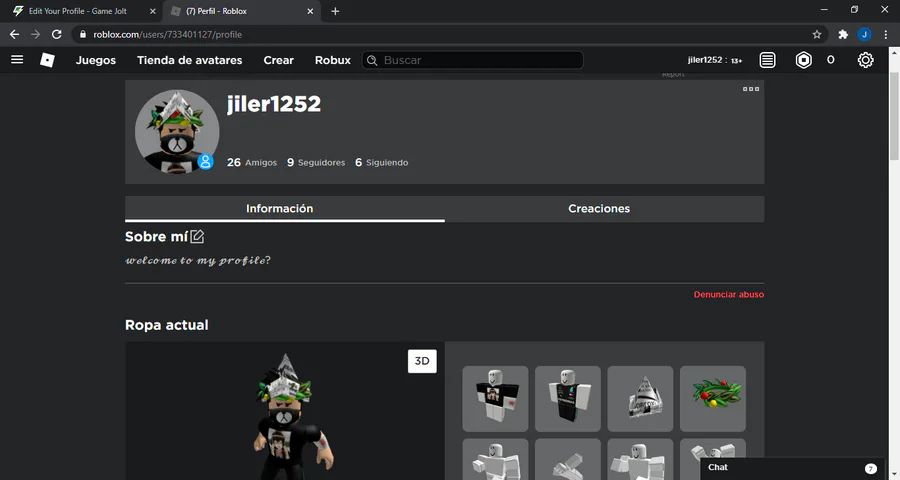Click the 3D avatar preview figure

pyautogui.click(x=293, y=416)
